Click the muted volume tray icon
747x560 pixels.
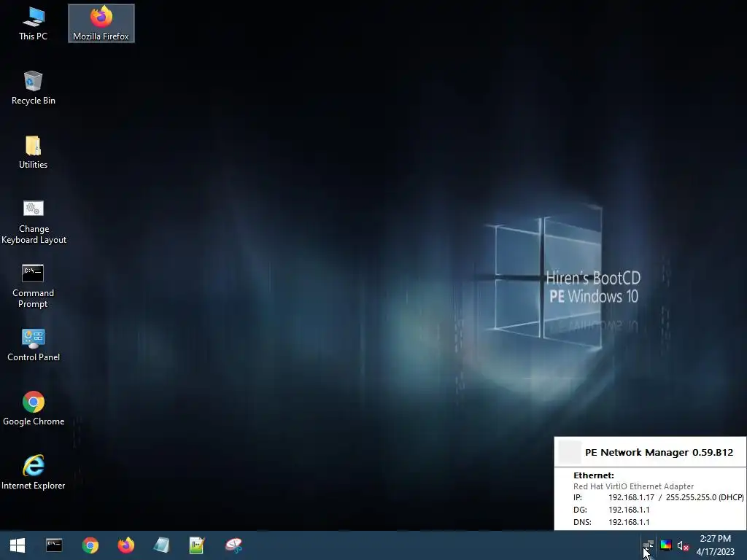tap(683, 545)
